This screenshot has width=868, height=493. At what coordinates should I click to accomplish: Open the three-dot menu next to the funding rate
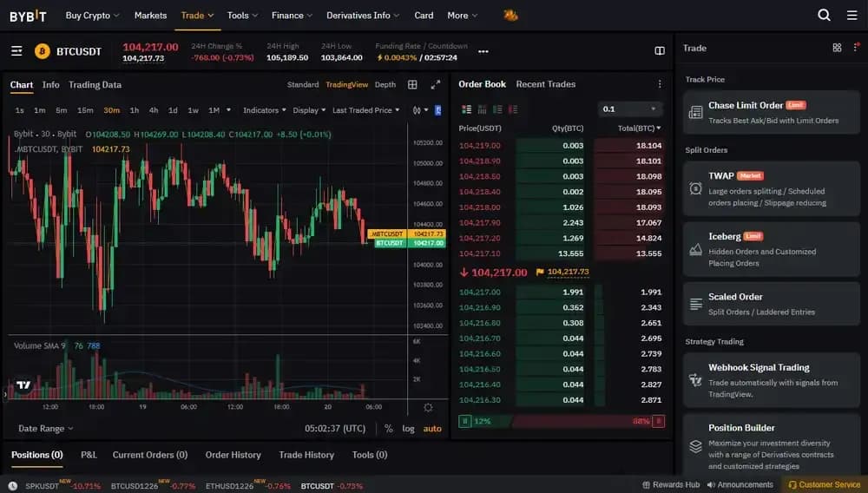click(483, 51)
